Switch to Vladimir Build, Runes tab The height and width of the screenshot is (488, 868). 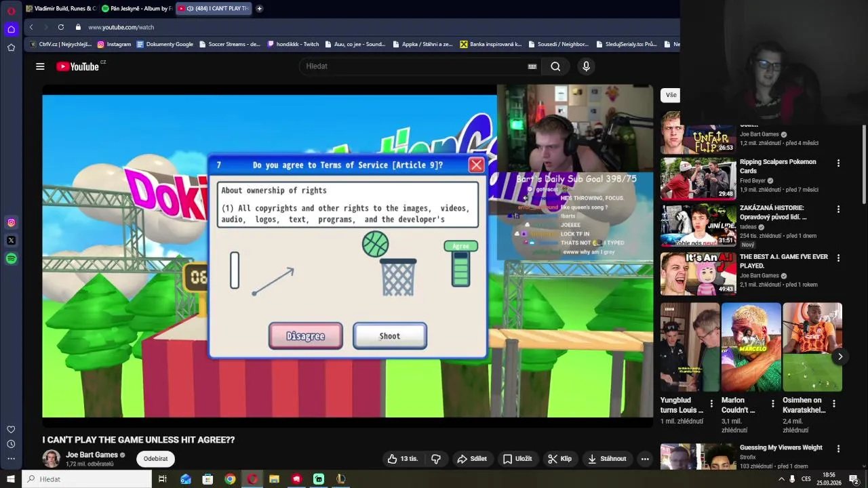[x=61, y=9]
